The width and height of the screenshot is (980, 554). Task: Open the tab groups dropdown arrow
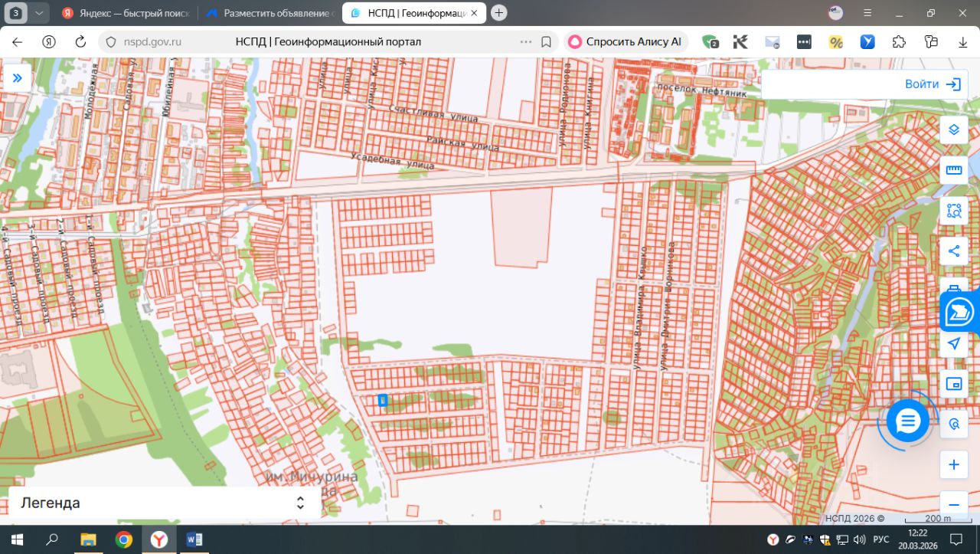coord(39,13)
